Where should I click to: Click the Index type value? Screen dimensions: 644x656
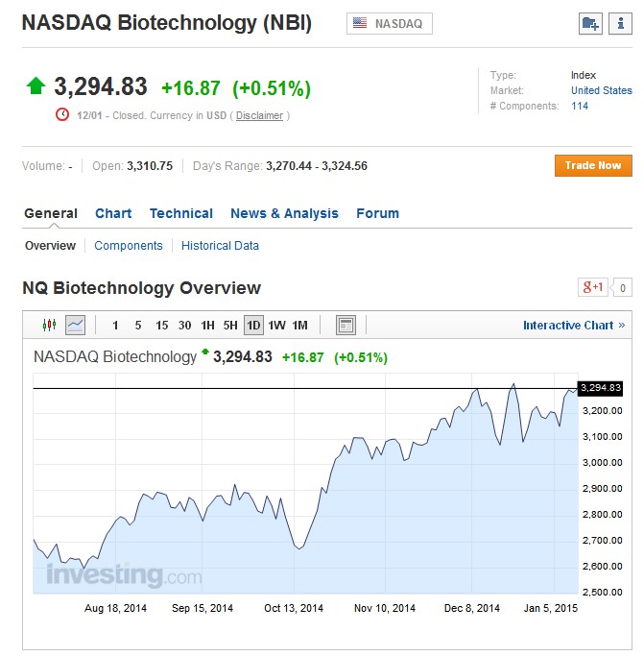click(x=584, y=75)
